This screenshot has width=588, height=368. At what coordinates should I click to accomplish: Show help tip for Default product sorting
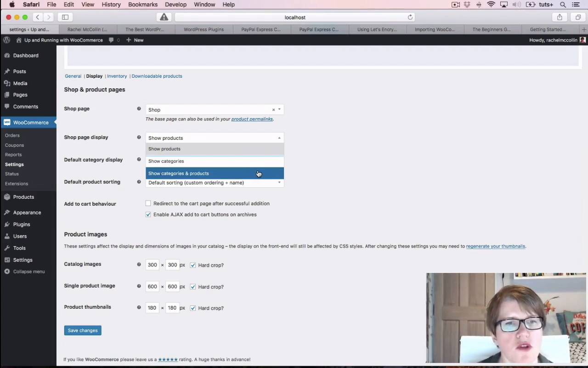[x=139, y=182]
